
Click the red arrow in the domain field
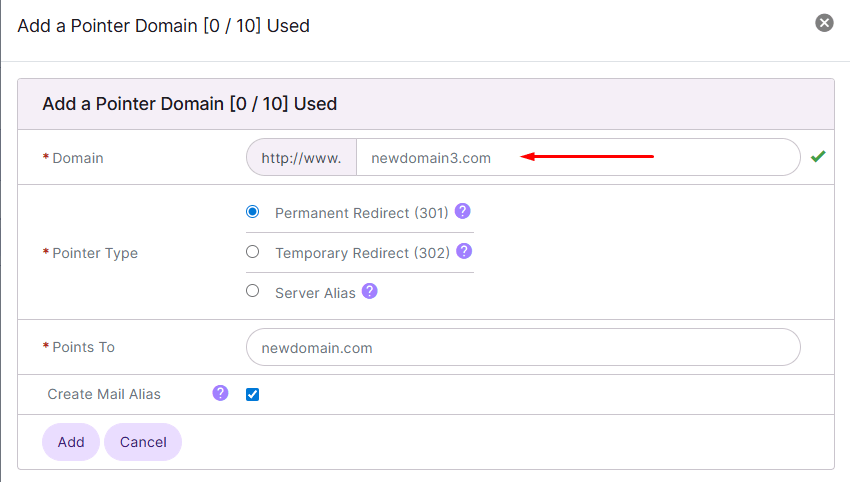[587, 156]
